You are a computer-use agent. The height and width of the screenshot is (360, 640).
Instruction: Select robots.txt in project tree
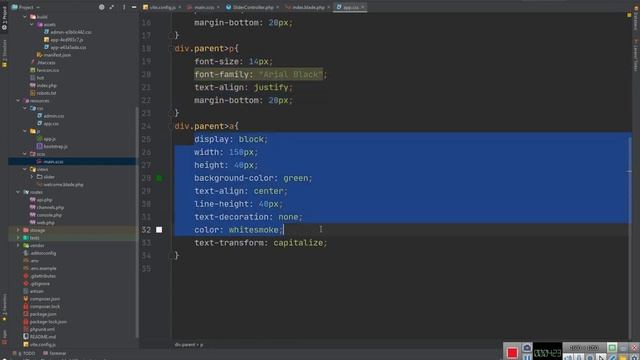click(x=43, y=93)
